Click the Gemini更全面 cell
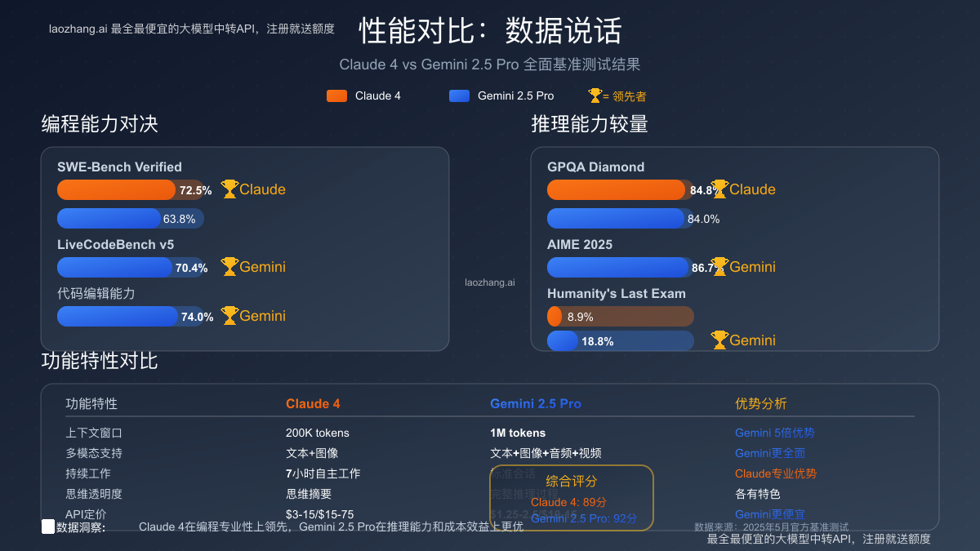The width and height of the screenshot is (980, 551). 769,453
